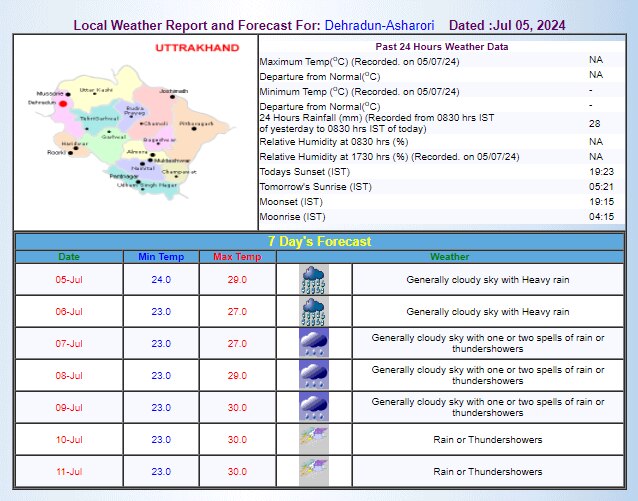The width and height of the screenshot is (638, 501).
Task: Click the heavy rain icon for 05-Jul
Action: [x=314, y=279]
